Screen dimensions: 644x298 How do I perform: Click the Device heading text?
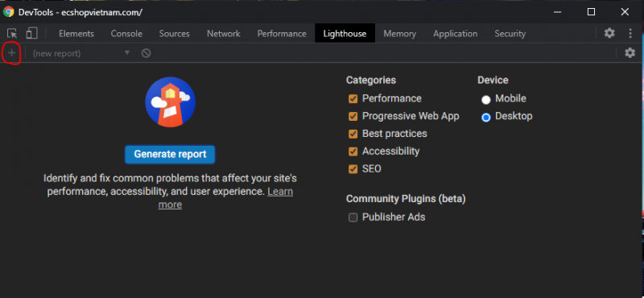[493, 81]
